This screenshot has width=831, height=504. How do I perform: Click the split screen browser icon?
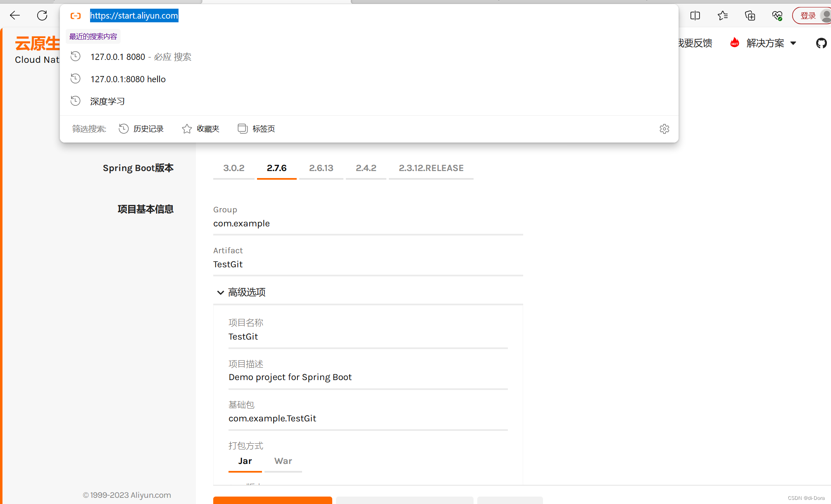695,15
